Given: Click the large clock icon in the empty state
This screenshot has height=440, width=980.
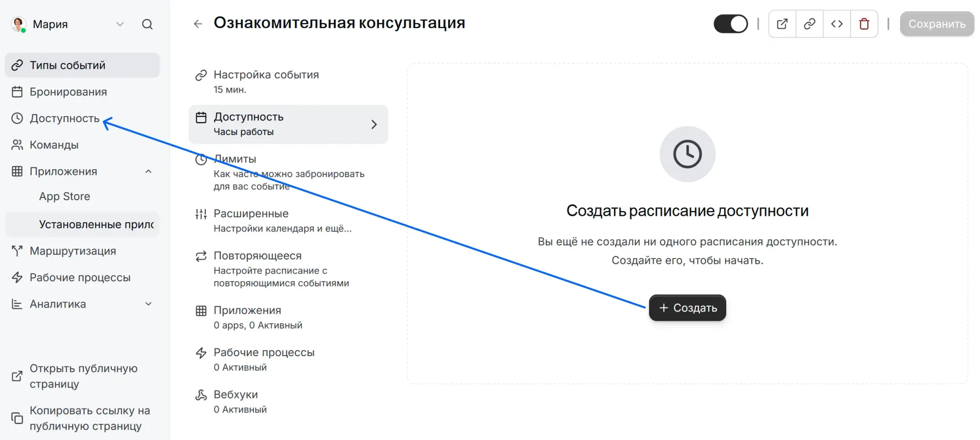Looking at the screenshot, I should (x=687, y=154).
